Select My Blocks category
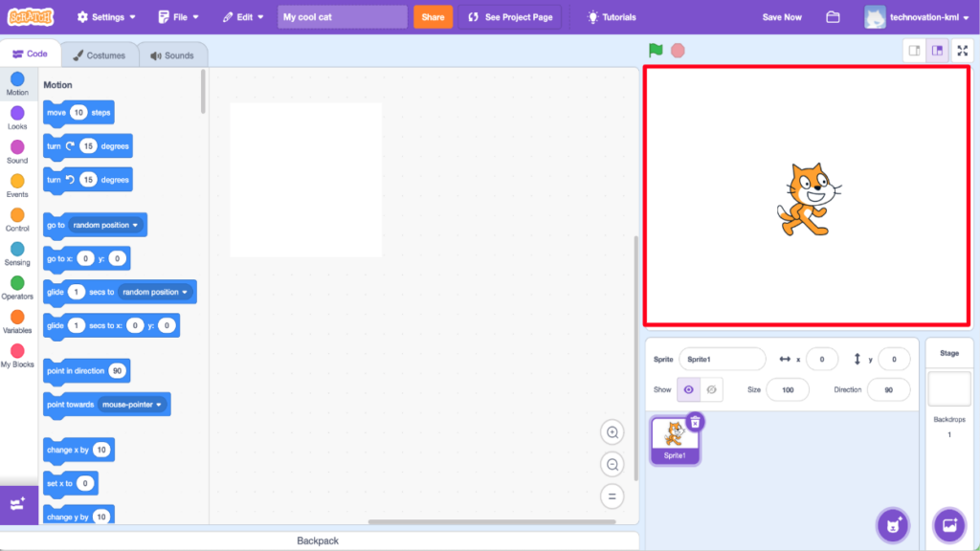Viewport: 980px width, 551px height. pos(17,356)
